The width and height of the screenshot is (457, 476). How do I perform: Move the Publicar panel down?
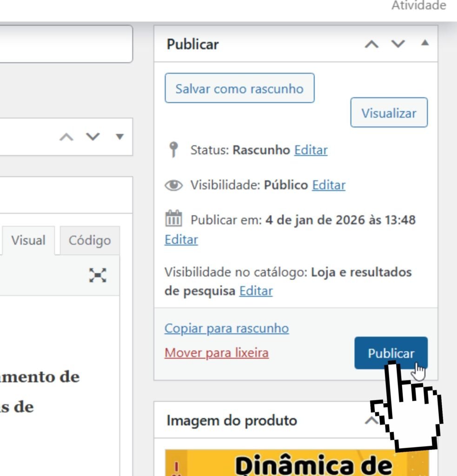[397, 44]
